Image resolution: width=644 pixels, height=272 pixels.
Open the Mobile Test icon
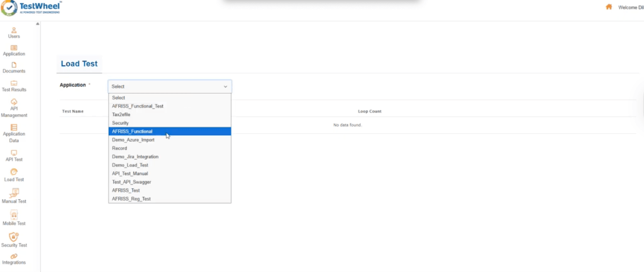click(x=14, y=214)
